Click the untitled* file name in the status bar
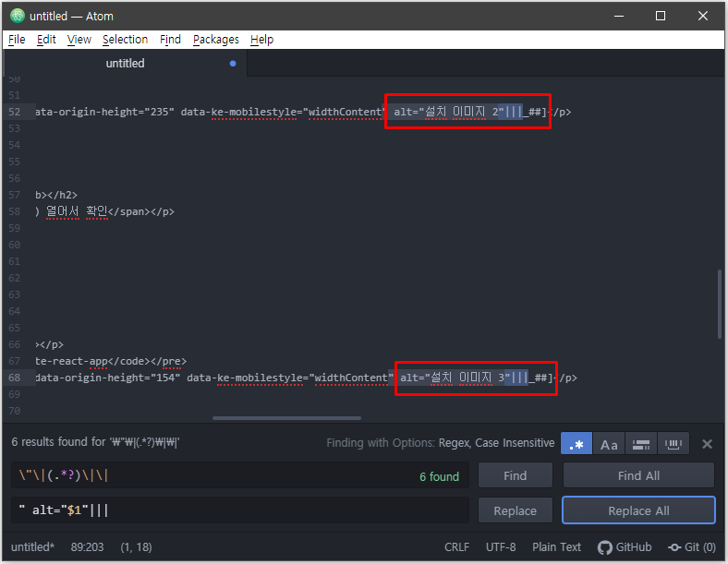 point(32,547)
